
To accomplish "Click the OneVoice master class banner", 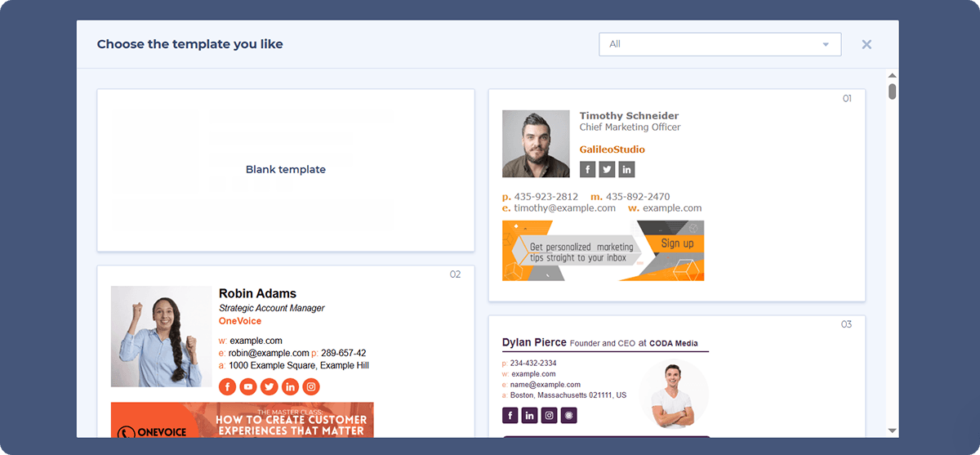I will click(x=243, y=420).
